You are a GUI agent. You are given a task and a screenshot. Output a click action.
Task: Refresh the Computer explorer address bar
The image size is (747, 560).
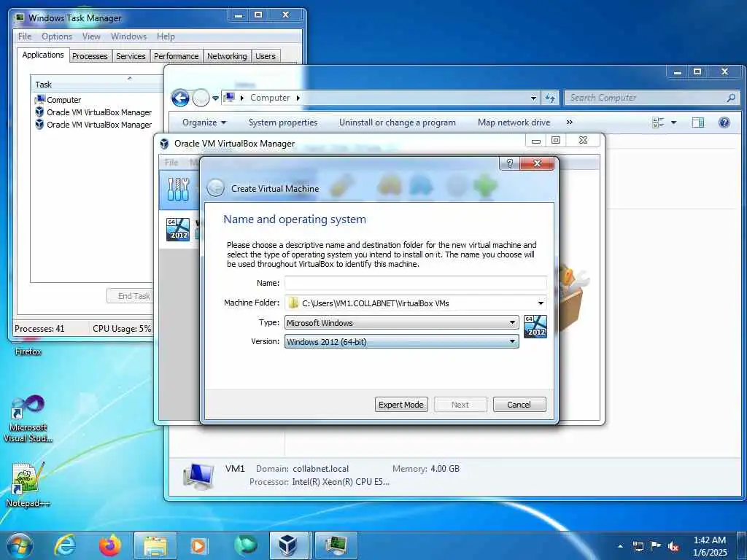(x=550, y=98)
